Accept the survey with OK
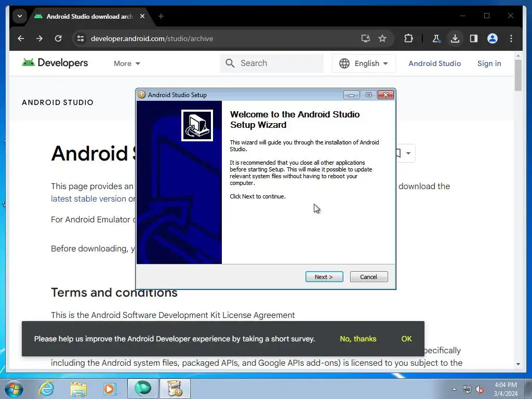Viewport: 532px width, 399px height. (406, 339)
